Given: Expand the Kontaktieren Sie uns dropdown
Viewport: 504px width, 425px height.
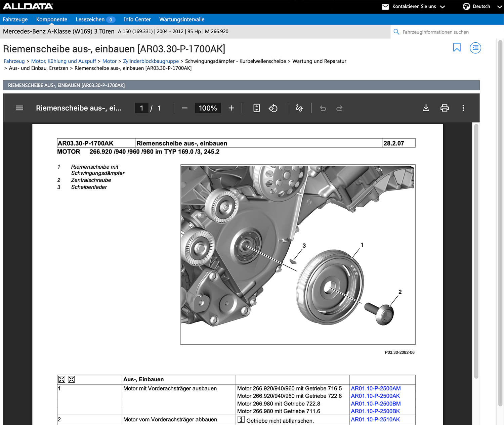Looking at the screenshot, I should [443, 7].
